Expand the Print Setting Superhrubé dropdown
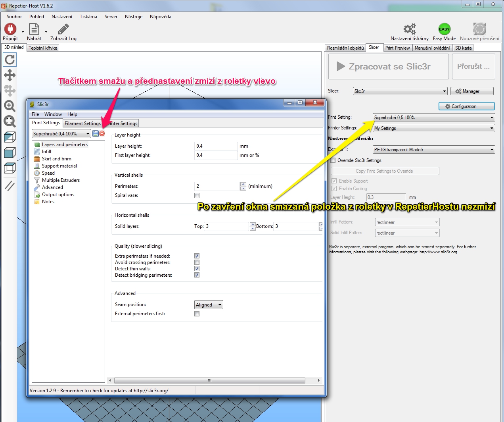Image resolution: width=504 pixels, height=422 pixels. 434,118
